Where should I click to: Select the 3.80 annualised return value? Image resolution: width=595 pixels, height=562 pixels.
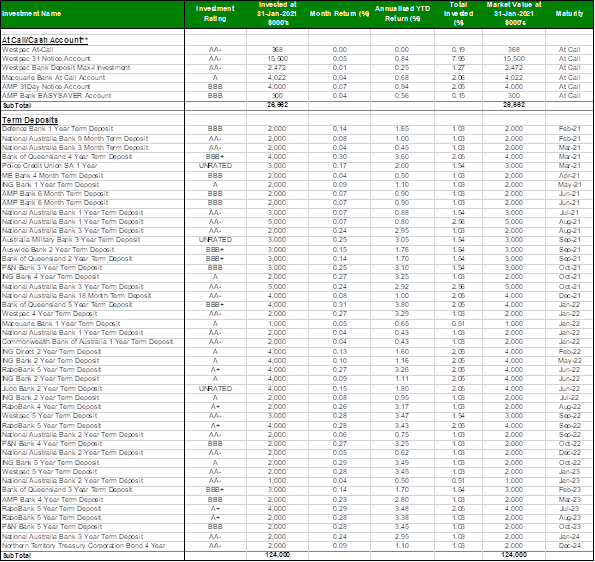pos(402,305)
